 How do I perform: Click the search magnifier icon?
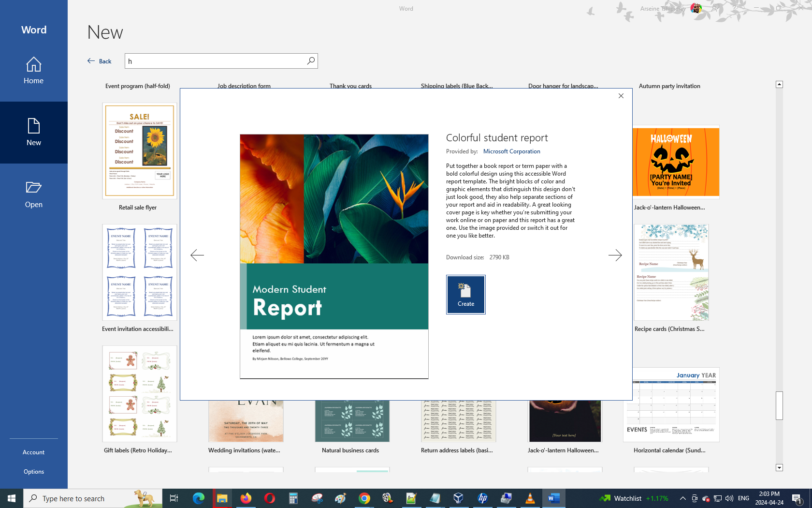[x=311, y=61]
